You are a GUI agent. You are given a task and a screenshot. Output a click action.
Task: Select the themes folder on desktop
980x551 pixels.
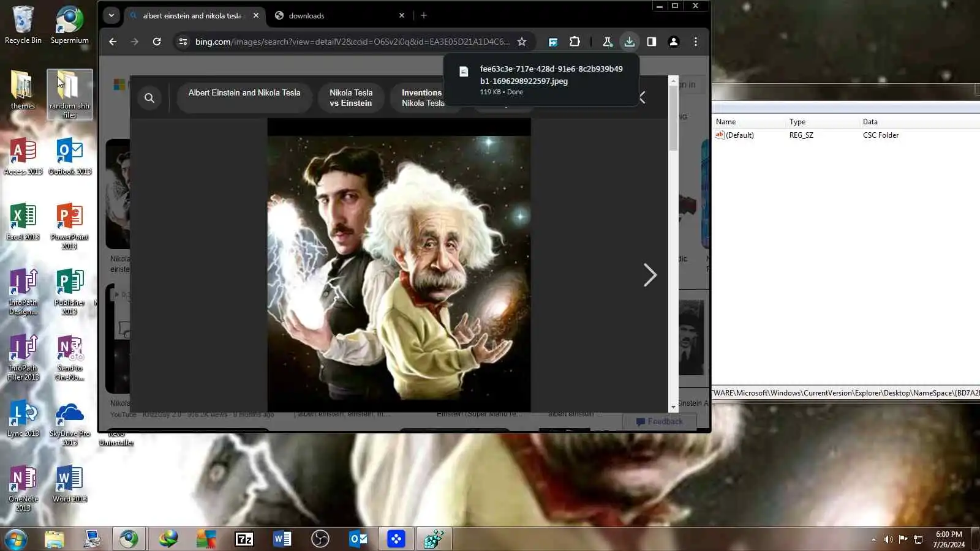coord(23,91)
